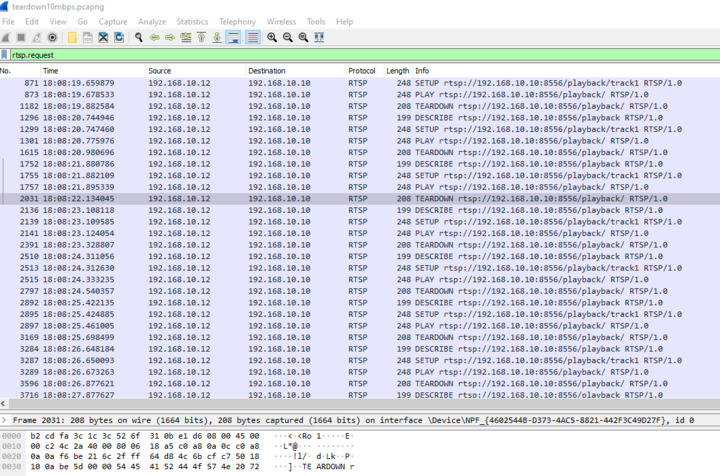
Task: Open capture options gear icon
Action: (53, 38)
